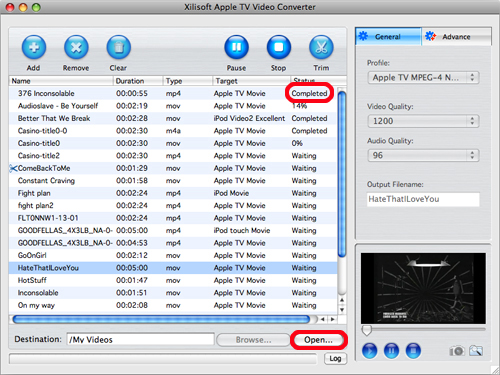The width and height of the screenshot is (500, 375).
Task: Sort list by Type column header
Action: [x=188, y=81]
